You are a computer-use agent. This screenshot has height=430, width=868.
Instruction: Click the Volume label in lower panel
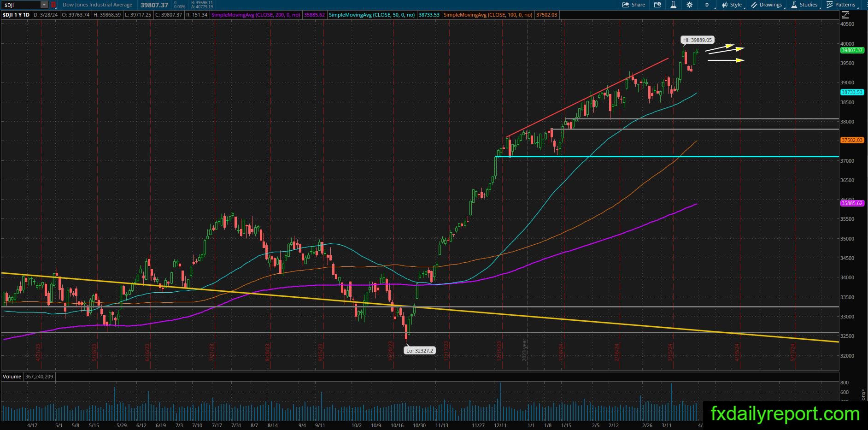pos(12,377)
